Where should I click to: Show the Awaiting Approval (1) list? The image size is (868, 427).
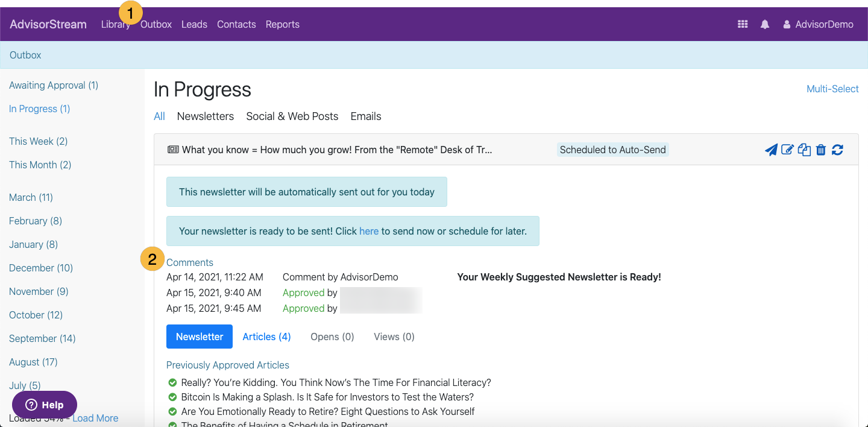point(54,85)
